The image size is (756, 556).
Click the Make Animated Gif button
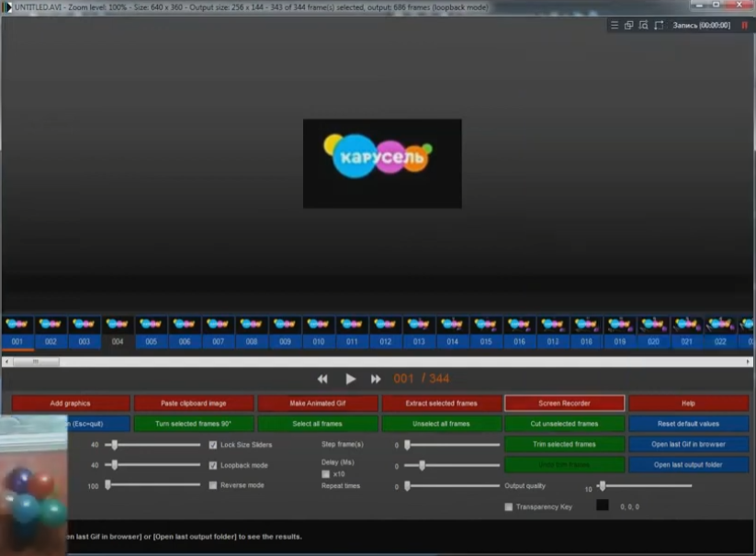point(317,403)
